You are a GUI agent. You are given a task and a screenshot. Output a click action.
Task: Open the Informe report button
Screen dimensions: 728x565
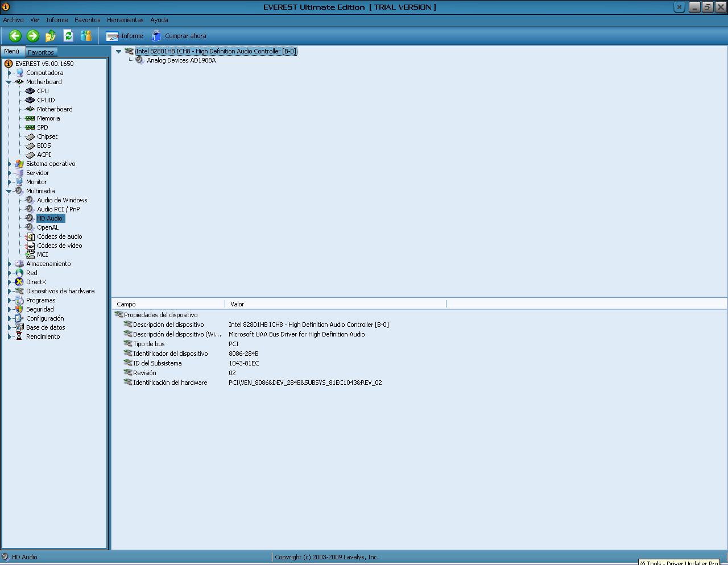pyautogui.click(x=125, y=36)
